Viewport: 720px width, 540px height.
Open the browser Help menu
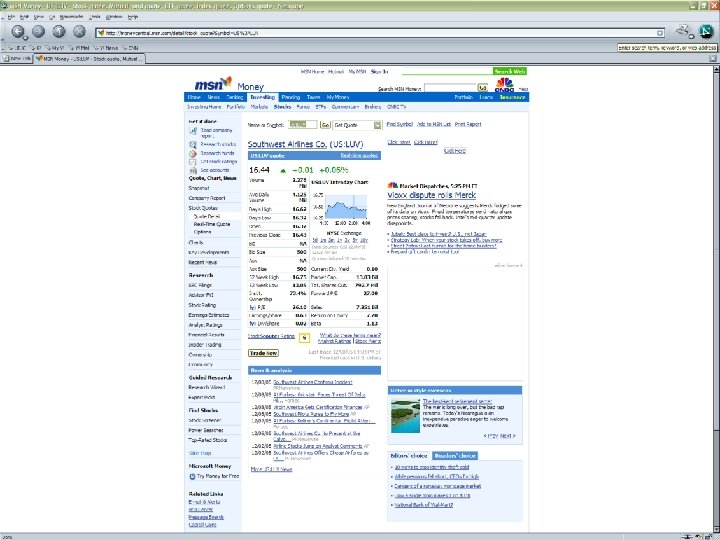click(x=133, y=17)
